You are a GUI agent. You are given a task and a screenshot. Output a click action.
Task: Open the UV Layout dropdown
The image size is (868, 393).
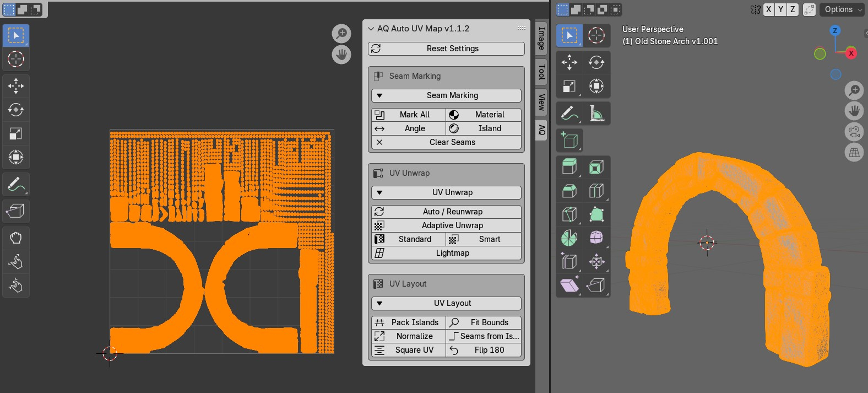click(x=446, y=303)
